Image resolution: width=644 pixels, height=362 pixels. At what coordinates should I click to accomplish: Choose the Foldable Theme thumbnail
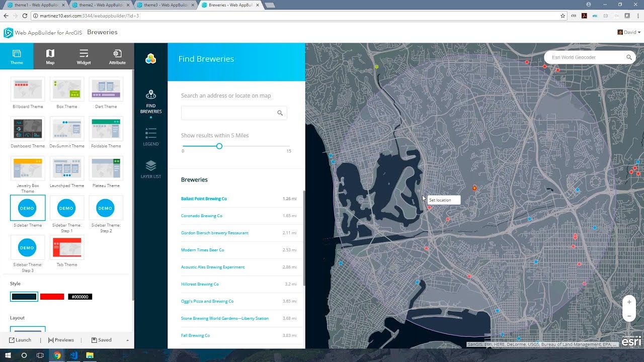point(106,129)
